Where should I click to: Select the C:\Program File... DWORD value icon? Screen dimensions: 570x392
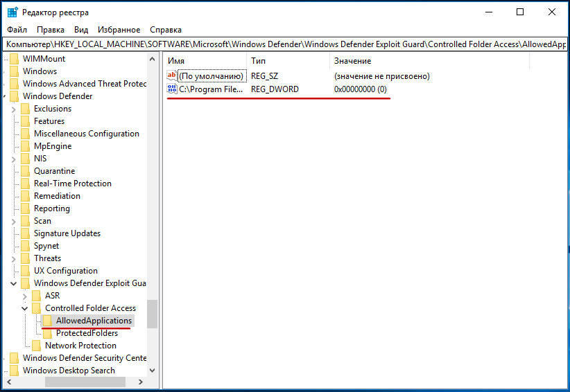[x=171, y=89]
